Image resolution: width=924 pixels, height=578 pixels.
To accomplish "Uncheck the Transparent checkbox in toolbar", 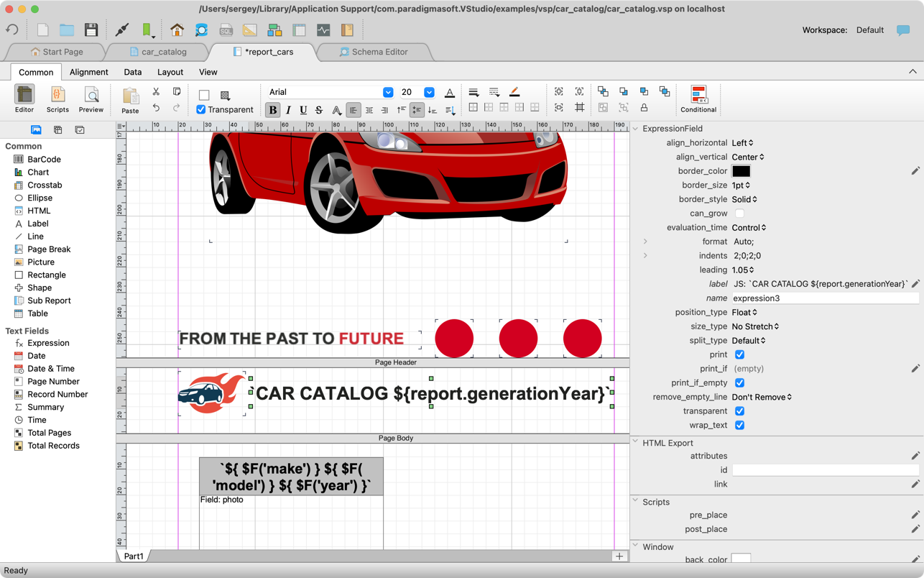I will pyautogui.click(x=201, y=110).
